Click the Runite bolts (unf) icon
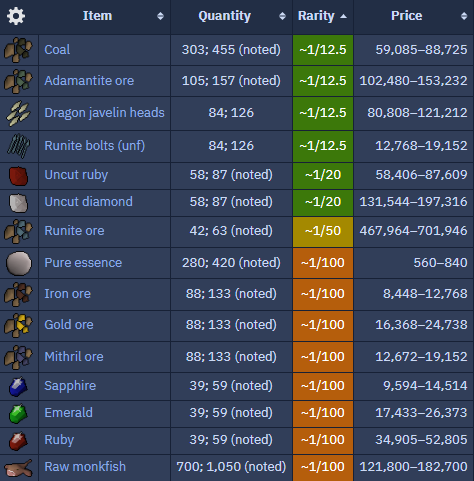 click(18, 146)
